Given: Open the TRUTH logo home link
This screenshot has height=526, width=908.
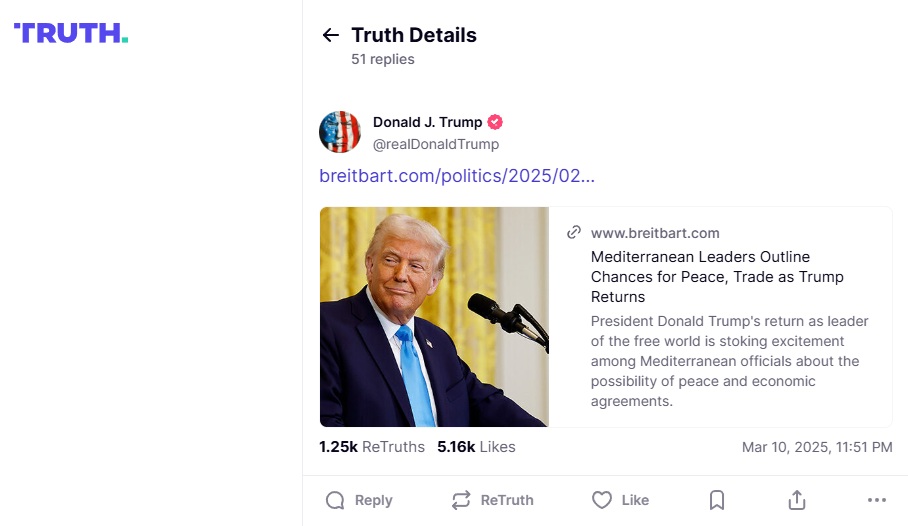Looking at the screenshot, I should [71, 33].
